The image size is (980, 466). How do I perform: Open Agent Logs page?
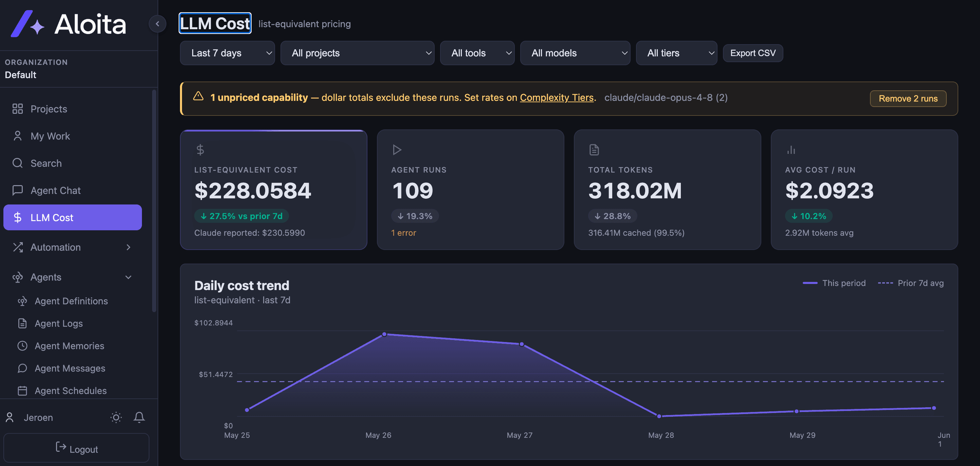click(59, 323)
